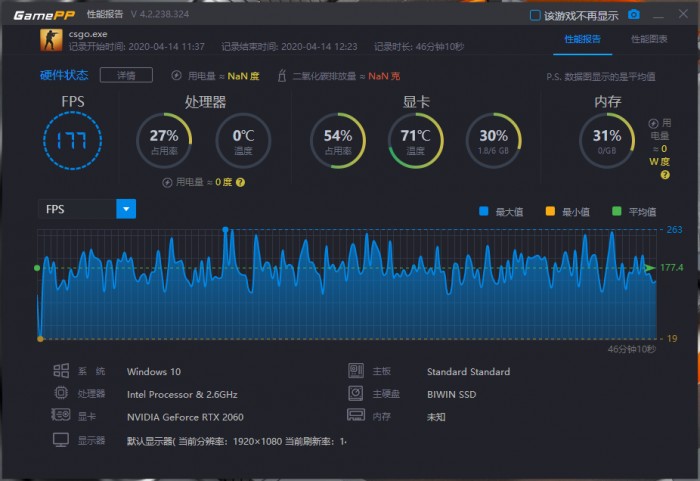Click the green 平均值 legend swatch

tap(617, 211)
